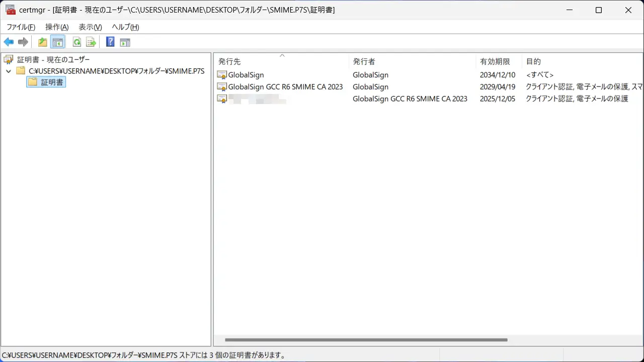Click certmgr app icon in title bar
The height and width of the screenshot is (362, 644).
click(10, 10)
